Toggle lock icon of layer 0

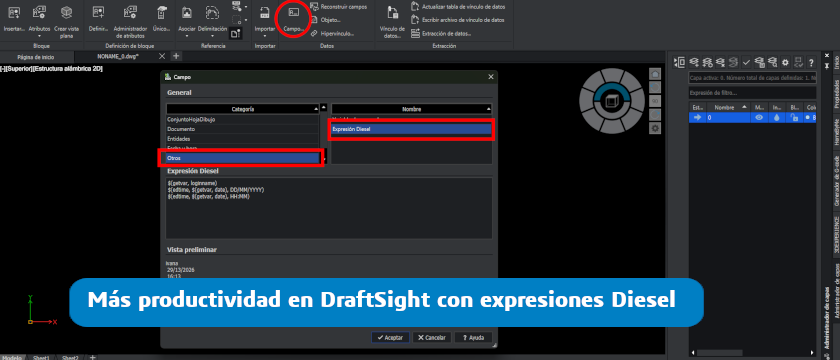coord(795,118)
